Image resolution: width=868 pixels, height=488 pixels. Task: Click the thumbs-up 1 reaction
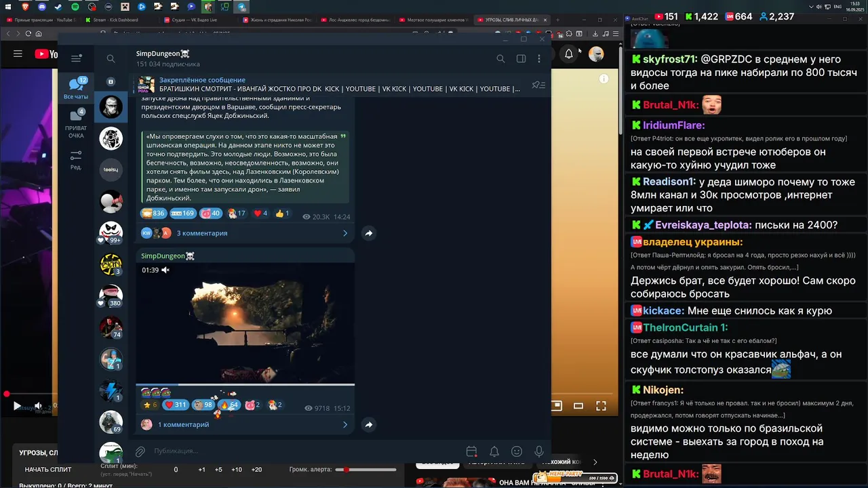point(282,213)
